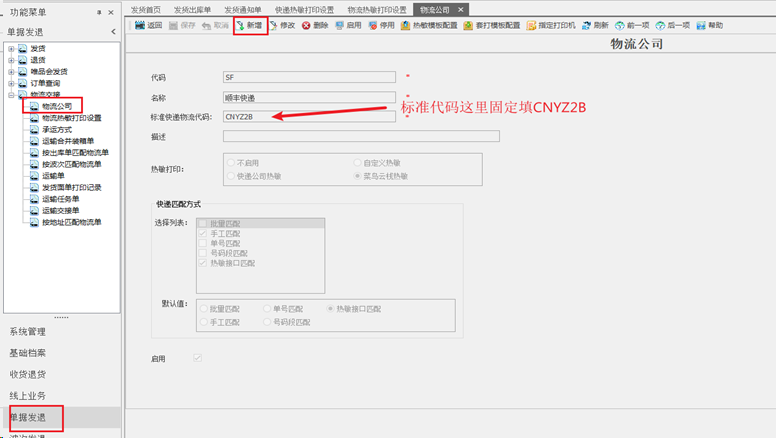This screenshot has width=776, height=438.
Task: Open 发货面单打印记录 tree item
Action: (x=71, y=187)
